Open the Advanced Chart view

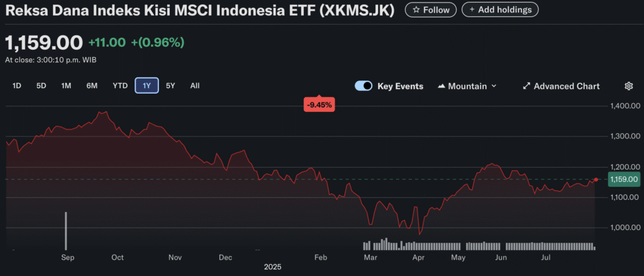[x=561, y=86]
